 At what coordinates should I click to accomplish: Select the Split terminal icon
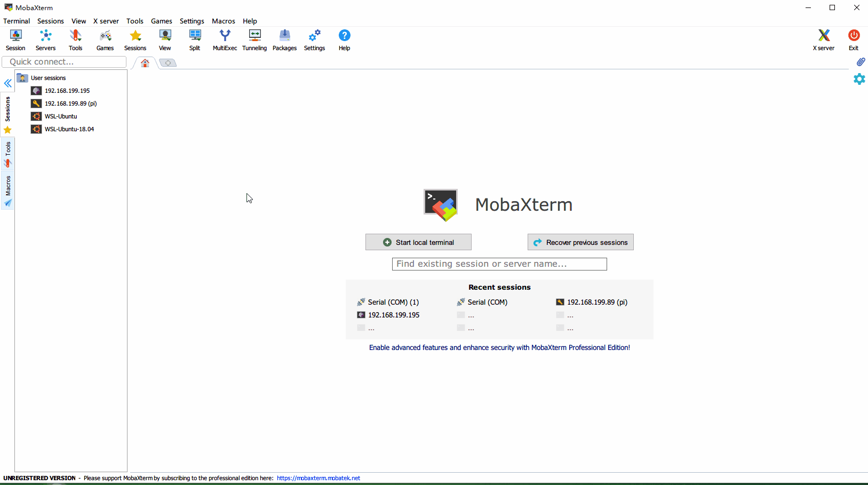[x=195, y=41]
